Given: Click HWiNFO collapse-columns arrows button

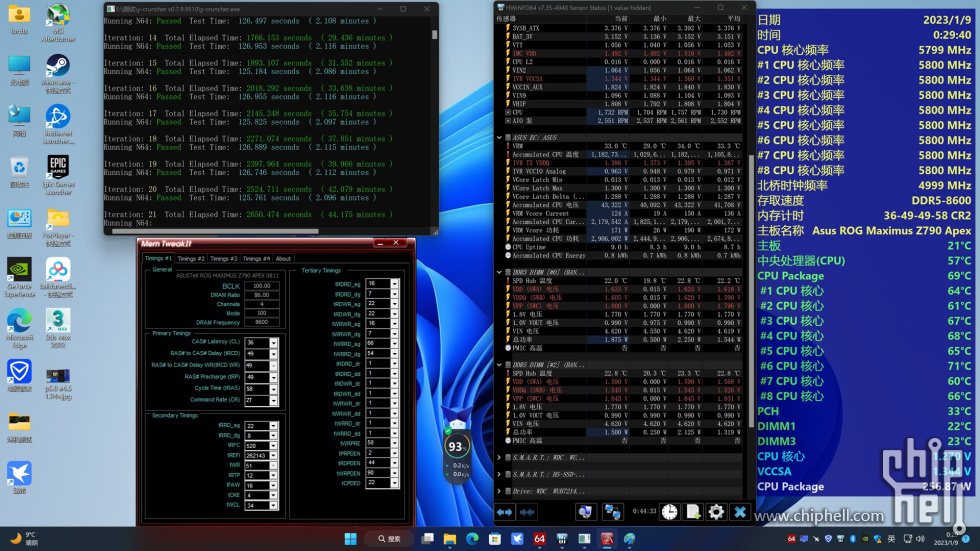Looking at the screenshot, I should point(527,512).
